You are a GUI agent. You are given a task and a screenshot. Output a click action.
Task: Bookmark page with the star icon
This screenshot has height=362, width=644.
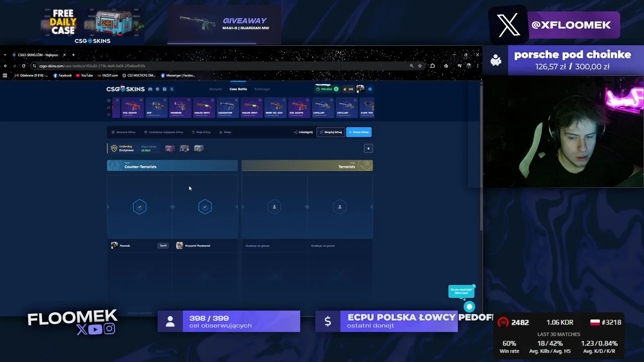pos(420,66)
